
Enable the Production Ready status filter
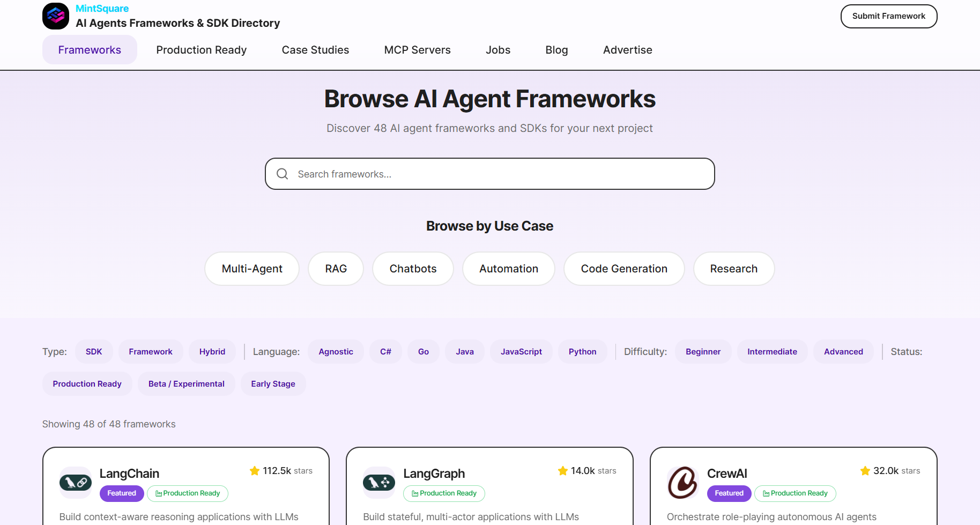[87, 383]
